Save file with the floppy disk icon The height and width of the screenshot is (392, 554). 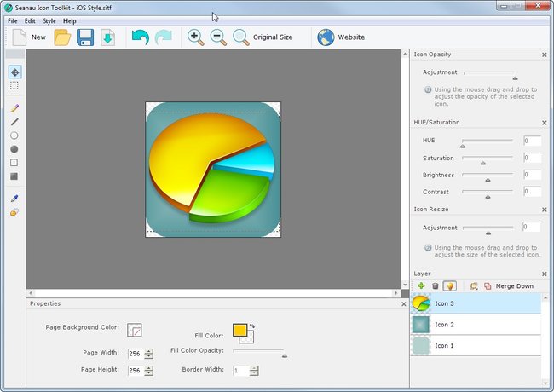(85, 37)
